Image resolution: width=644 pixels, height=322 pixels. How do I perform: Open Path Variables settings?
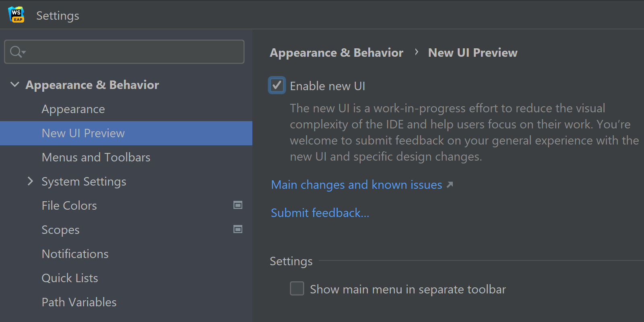pyautogui.click(x=79, y=302)
